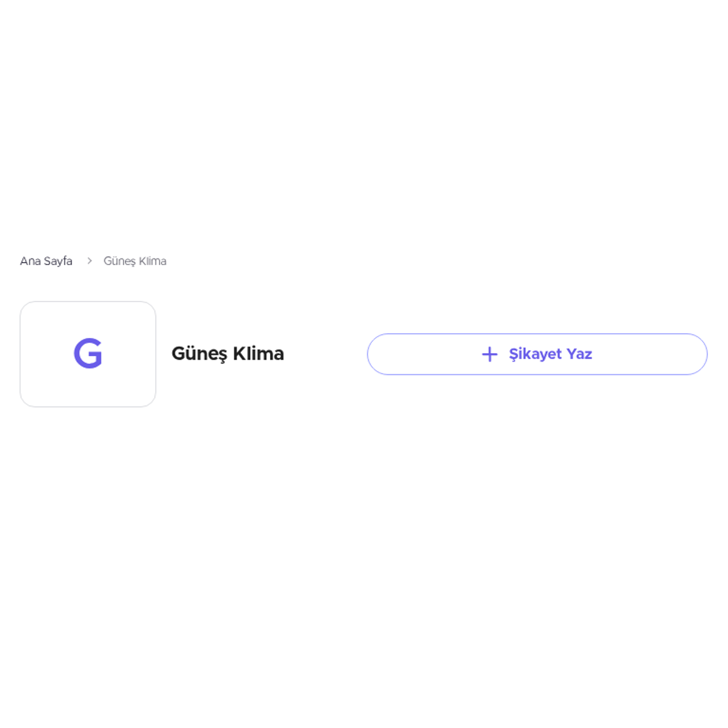This screenshot has height=728, width=728.
Task: Click the rounded company logo card
Action: 88,354
